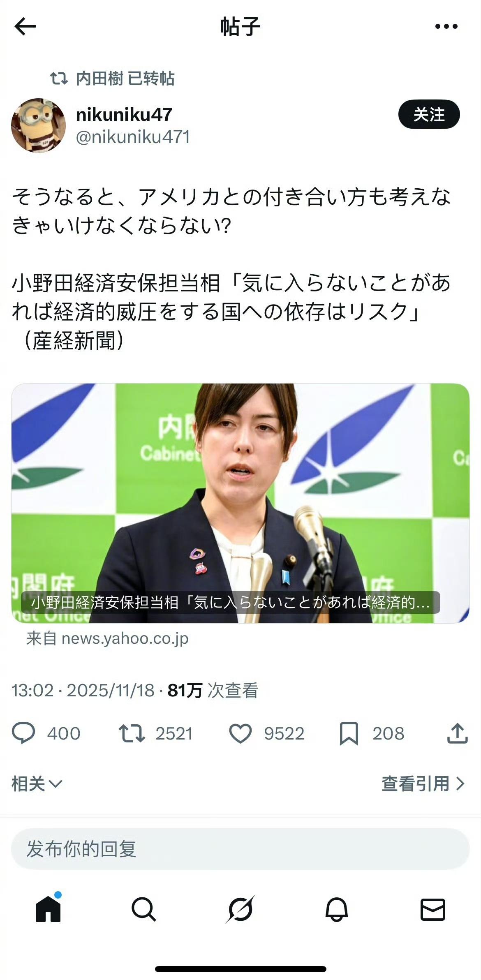This screenshot has height=980, width=481.
Task: Open direct messages envelope
Action: [x=433, y=909]
